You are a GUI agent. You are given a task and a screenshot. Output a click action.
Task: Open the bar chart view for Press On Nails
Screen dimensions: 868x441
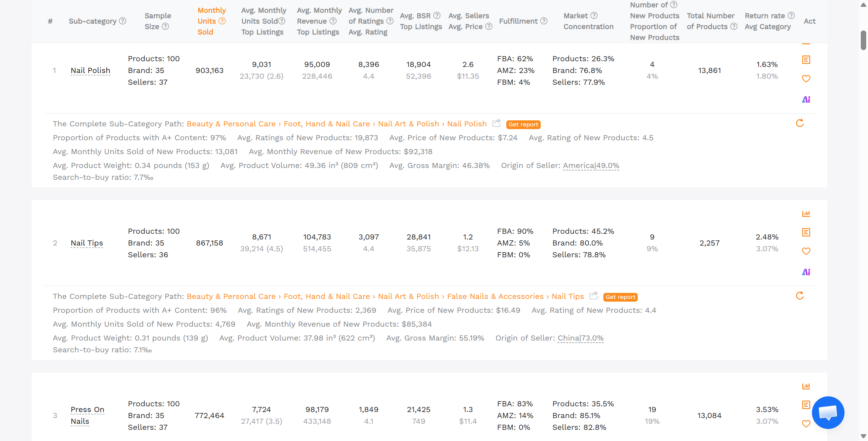806,386
